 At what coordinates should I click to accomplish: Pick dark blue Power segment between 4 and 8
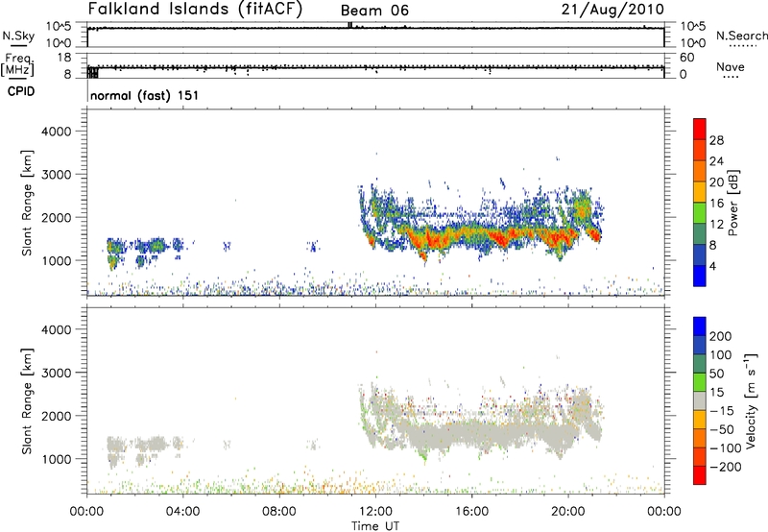tap(700, 255)
